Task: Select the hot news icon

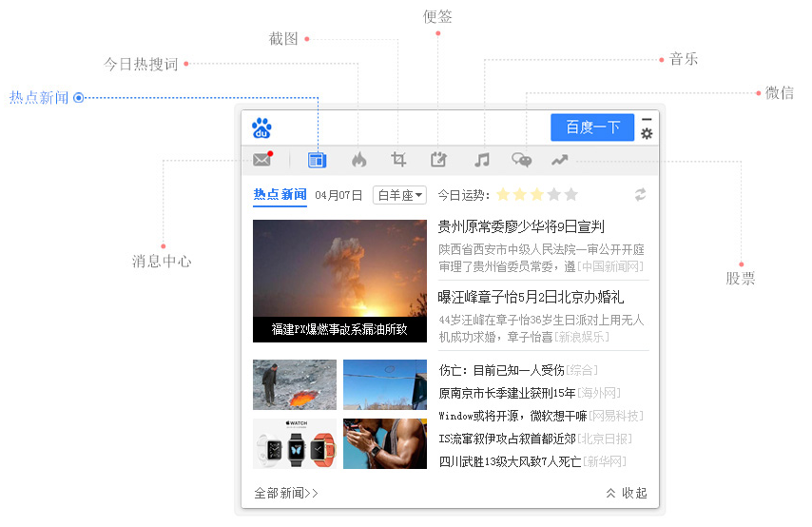Action: 317,160
